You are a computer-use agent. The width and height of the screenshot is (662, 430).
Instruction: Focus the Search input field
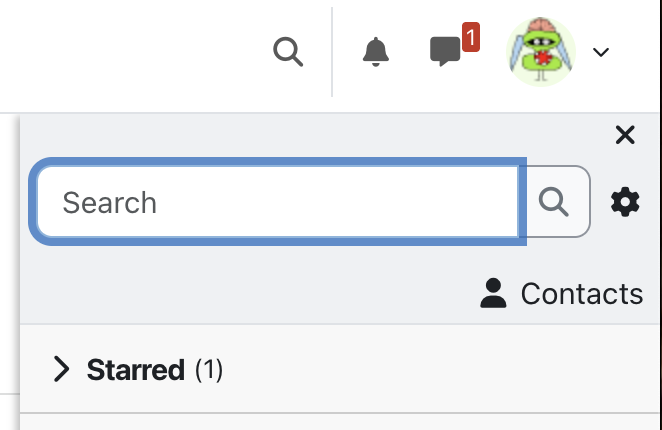pyautogui.click(x=278, y=201)
